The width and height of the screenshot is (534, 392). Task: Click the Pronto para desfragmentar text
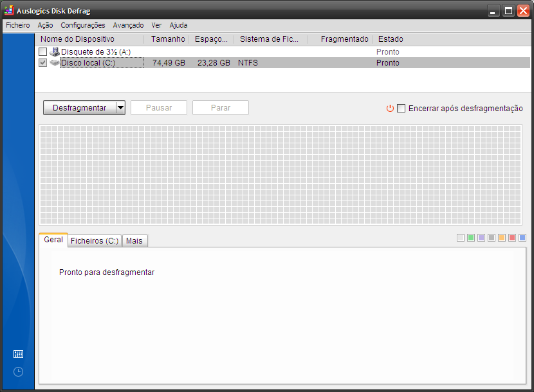(107, 272)
